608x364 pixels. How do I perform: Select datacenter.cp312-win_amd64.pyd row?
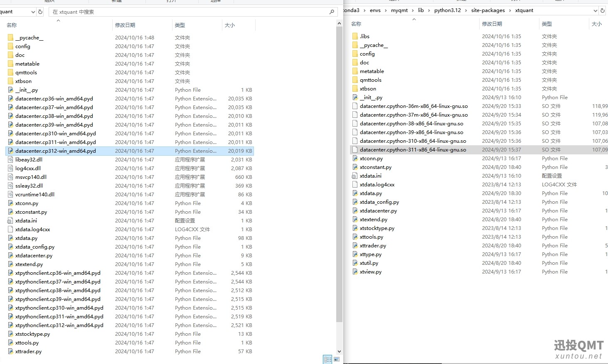click(130, 151)
